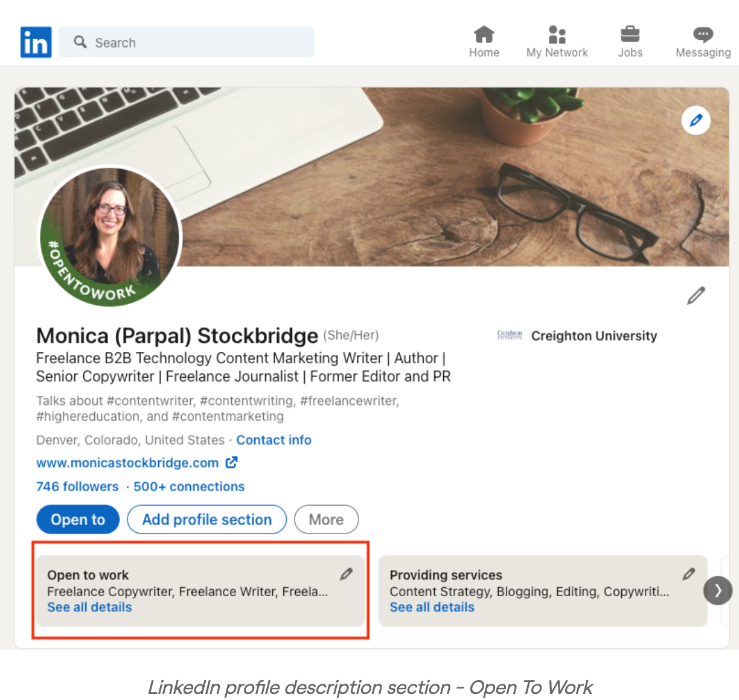Image resolution: width=739 pixels, height=700 pixels.
Task: Select My Network in the navigation bar
Action: coord(556,34)
